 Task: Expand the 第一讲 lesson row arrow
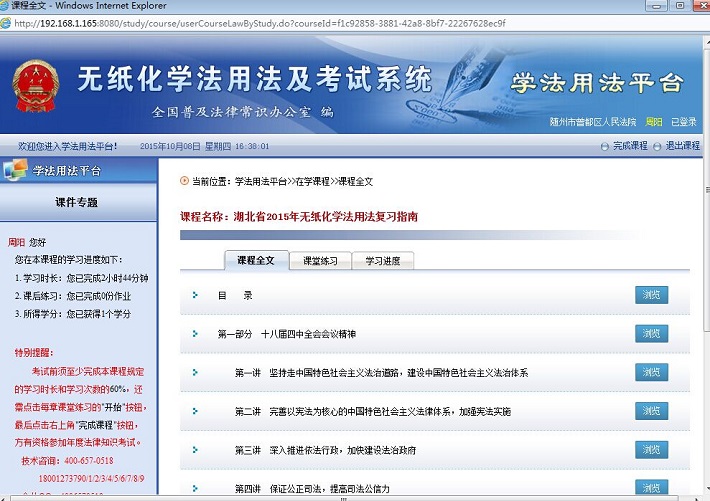click(x=196, y=372)
